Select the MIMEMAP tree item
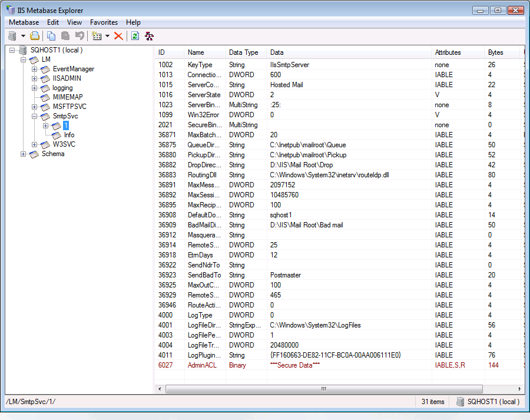This screenshot has height=420, width=530. coord(68,97)
